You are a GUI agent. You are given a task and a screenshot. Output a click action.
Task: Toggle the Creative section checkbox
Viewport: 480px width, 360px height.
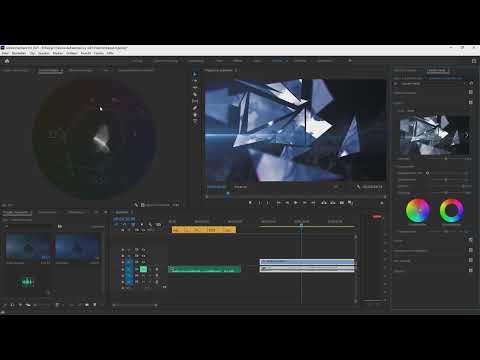click(471, 102)
